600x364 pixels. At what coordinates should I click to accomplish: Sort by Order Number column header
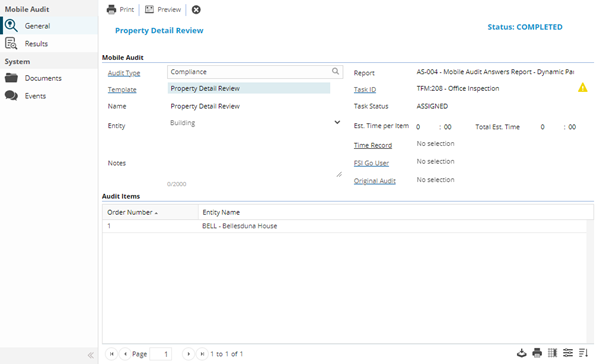point(150,212)
